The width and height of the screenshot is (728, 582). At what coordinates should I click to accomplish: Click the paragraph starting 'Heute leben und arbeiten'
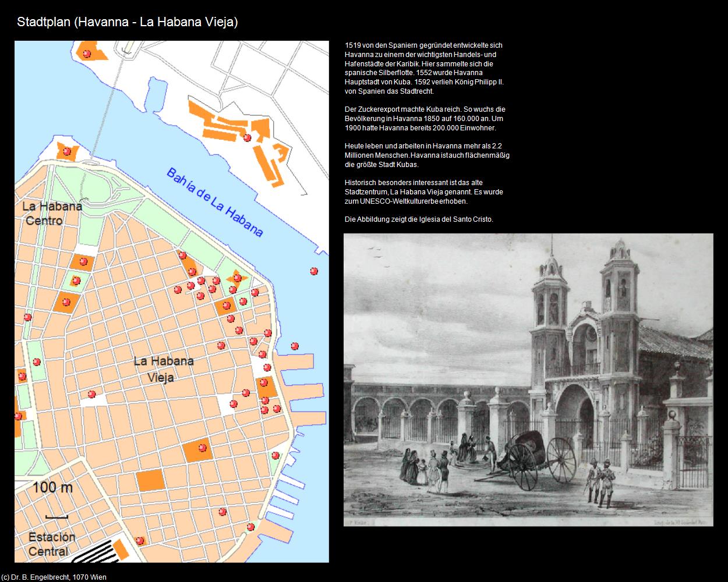(427, 155)
